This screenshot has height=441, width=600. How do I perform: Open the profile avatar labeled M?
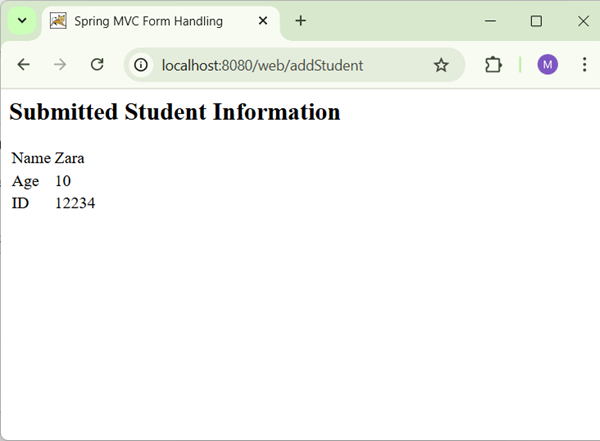pyautogui.click(x=548, y=64)
